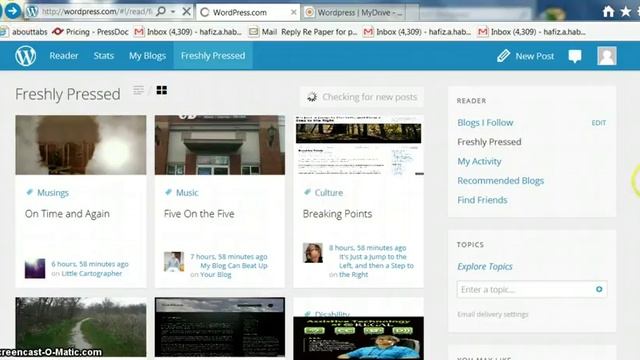The height and width of the screenshot is (360, 640).
Task: Open the browser Home icon
Action: [x=609, y=11]
